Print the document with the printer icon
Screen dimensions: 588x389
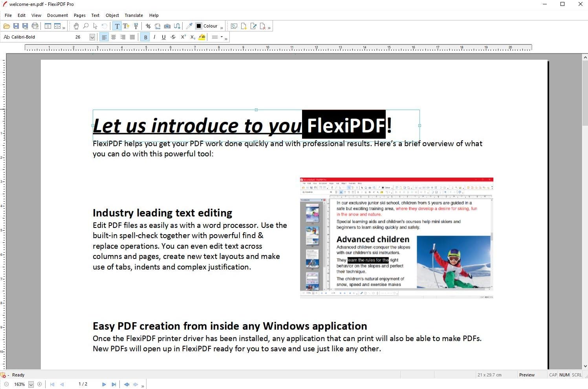(x=35, y=26)
